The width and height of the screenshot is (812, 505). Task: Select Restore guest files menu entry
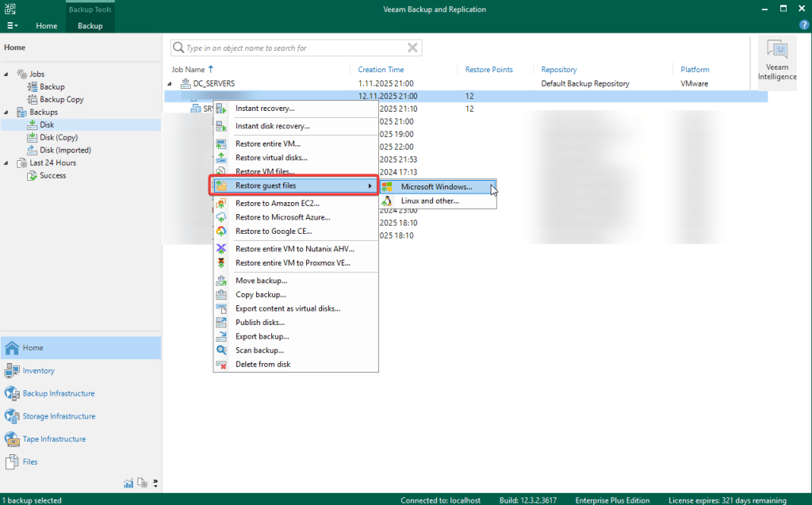294,186
